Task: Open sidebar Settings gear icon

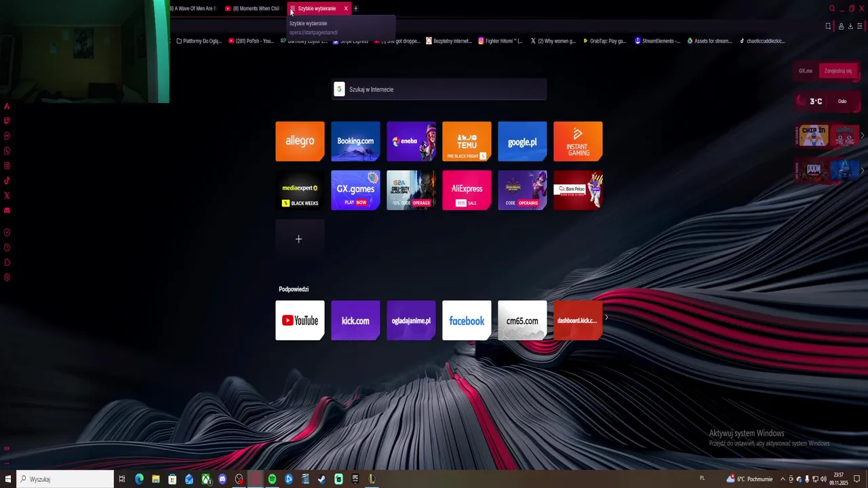Action: click(x=7, y=277)
